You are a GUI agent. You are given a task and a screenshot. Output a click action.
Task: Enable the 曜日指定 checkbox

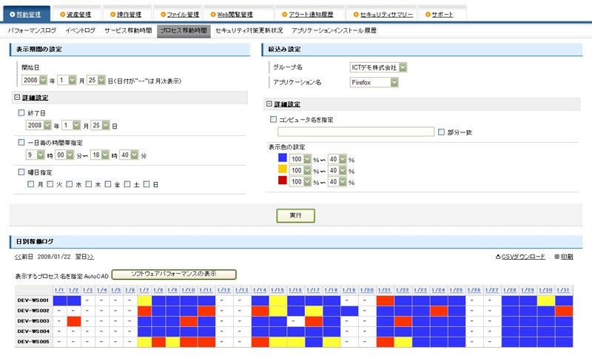[21, 172]
